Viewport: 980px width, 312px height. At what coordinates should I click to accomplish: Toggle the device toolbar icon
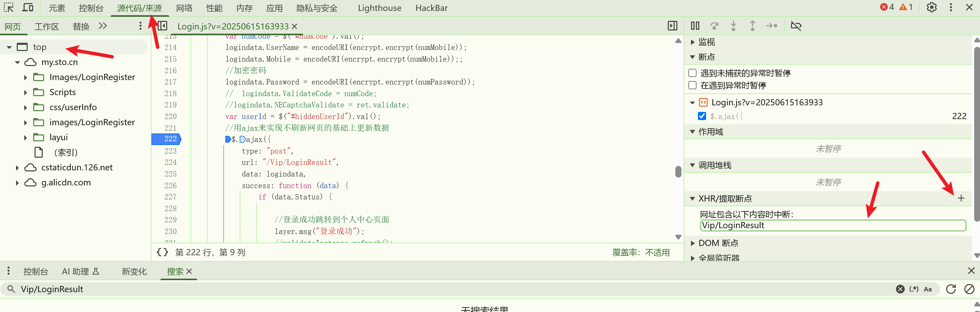[x=28, y=8]
